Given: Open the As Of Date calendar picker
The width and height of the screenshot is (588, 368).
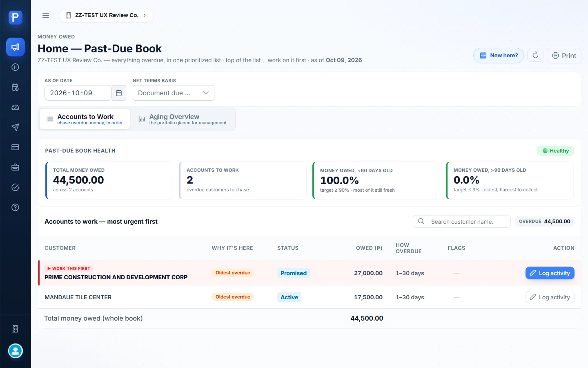Looking at the screenshot, I should tap(119, 93).
